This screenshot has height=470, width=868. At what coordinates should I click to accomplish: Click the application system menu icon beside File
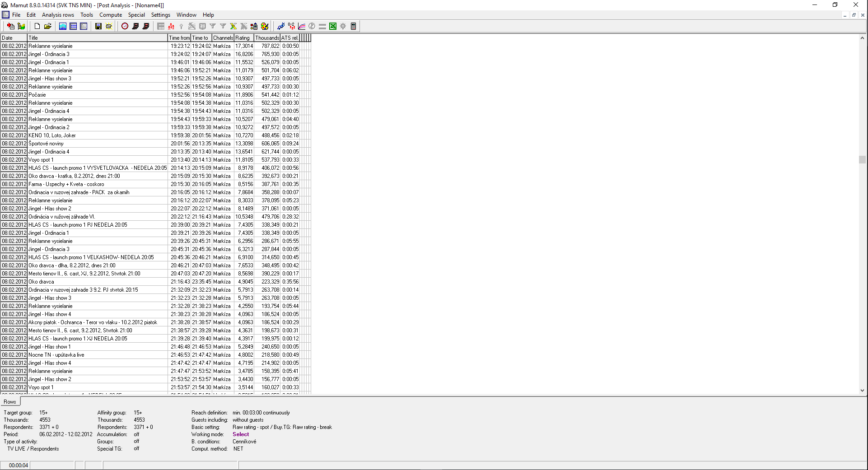click(5, 15)
